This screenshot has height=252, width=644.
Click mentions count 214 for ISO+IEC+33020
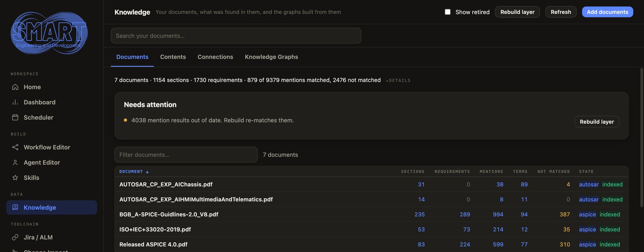coord(498,229)
